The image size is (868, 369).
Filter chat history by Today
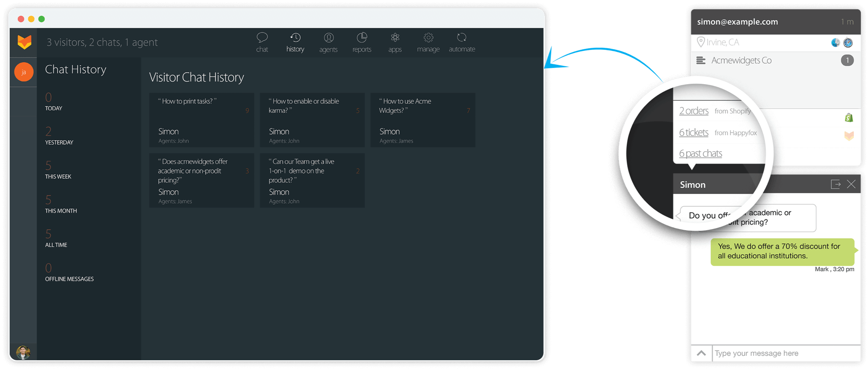tap(54, 102)
